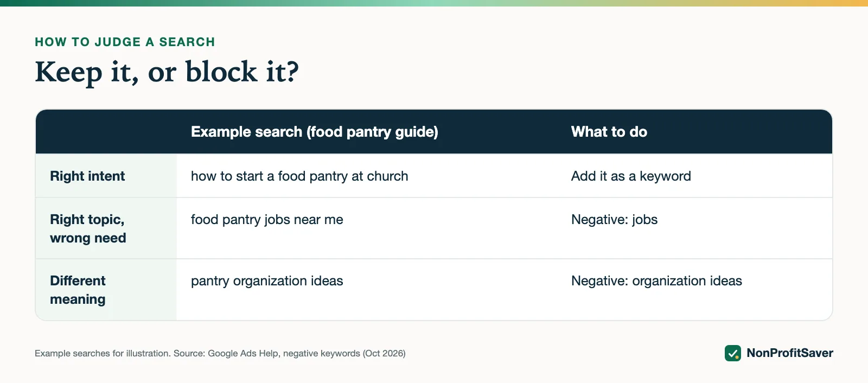The image size is (868, 383).
Task: Select the 'Different meaning' row label
Action: (x=78, y=290)
